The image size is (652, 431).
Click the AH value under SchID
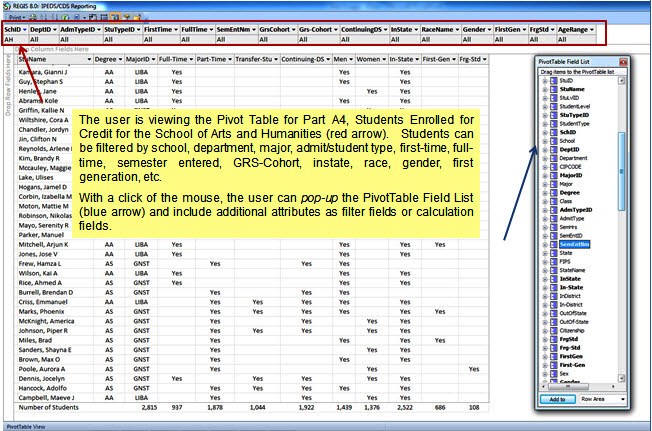point(9,39)
